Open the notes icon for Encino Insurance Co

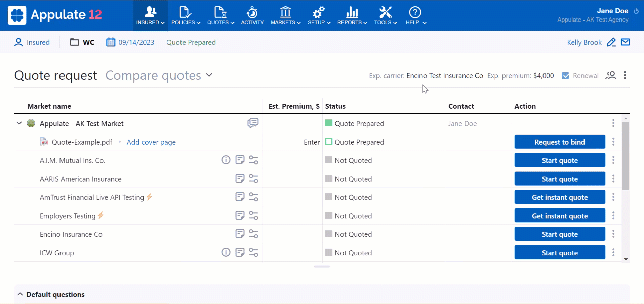[x=240, y=234]
